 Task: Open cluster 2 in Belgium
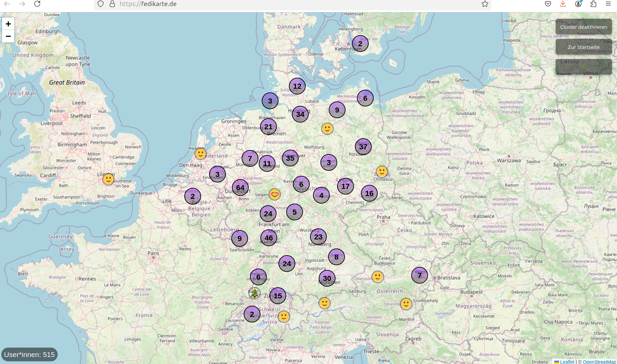(193, 196)
